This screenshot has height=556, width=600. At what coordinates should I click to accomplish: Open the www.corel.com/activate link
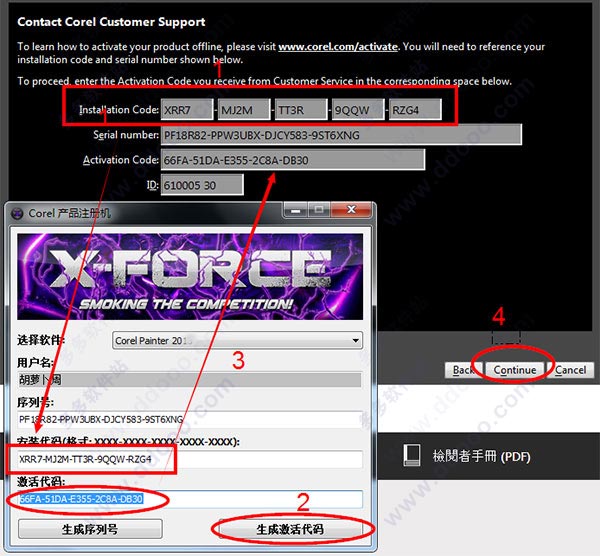(338, 47)
